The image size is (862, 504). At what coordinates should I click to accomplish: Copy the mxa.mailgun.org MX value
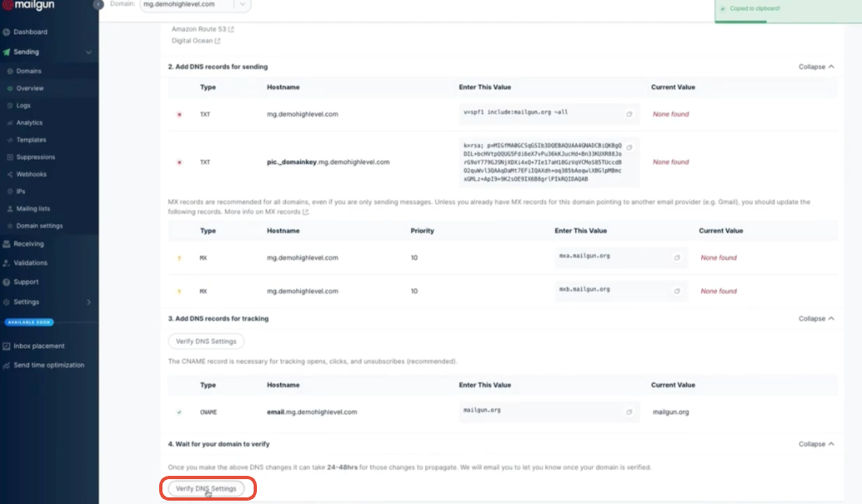point(678,258)
